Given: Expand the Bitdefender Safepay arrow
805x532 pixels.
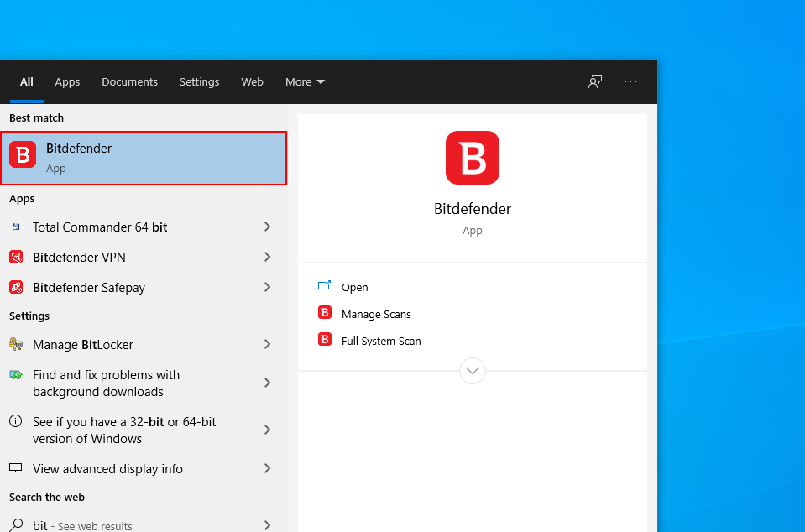Looking at the screenshot, I should (x=267, y=287).
